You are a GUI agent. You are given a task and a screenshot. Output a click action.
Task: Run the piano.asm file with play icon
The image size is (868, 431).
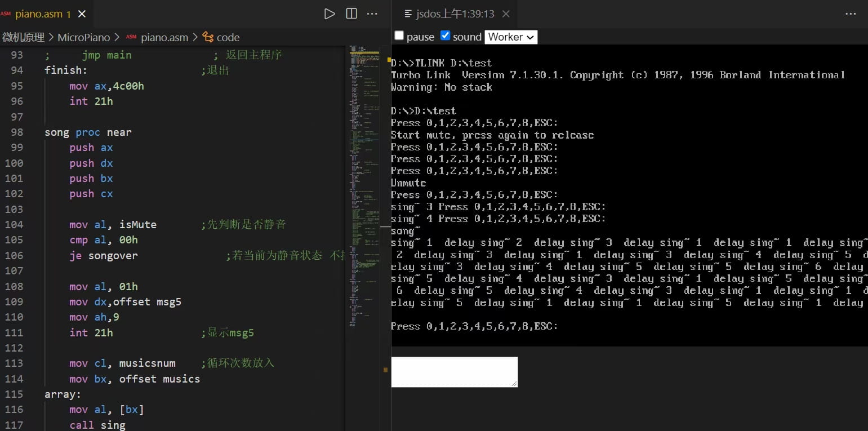(330, 14)
